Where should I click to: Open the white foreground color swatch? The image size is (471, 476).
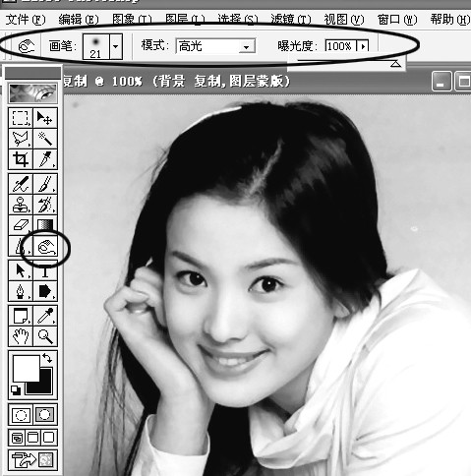pyautogui.click(x=26, y=369)
